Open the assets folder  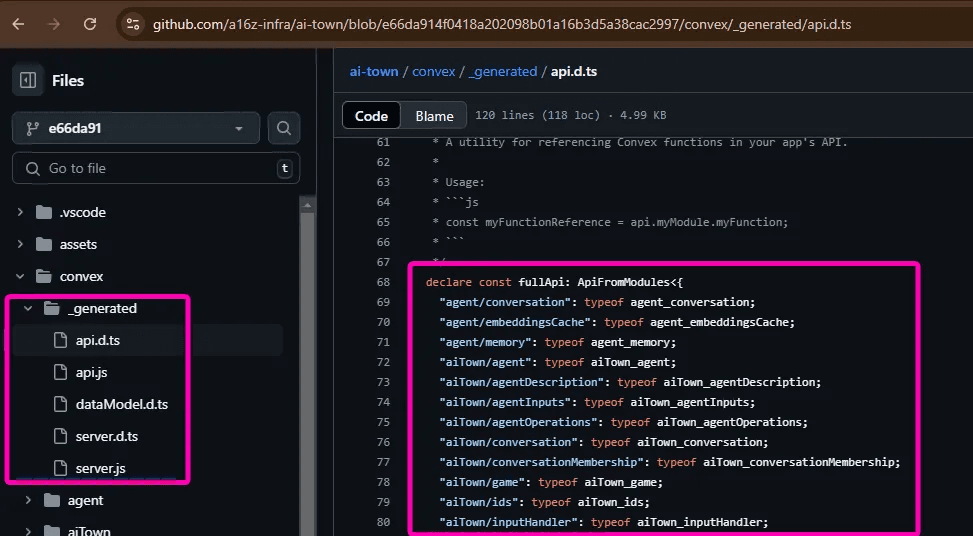click(78, 244)
